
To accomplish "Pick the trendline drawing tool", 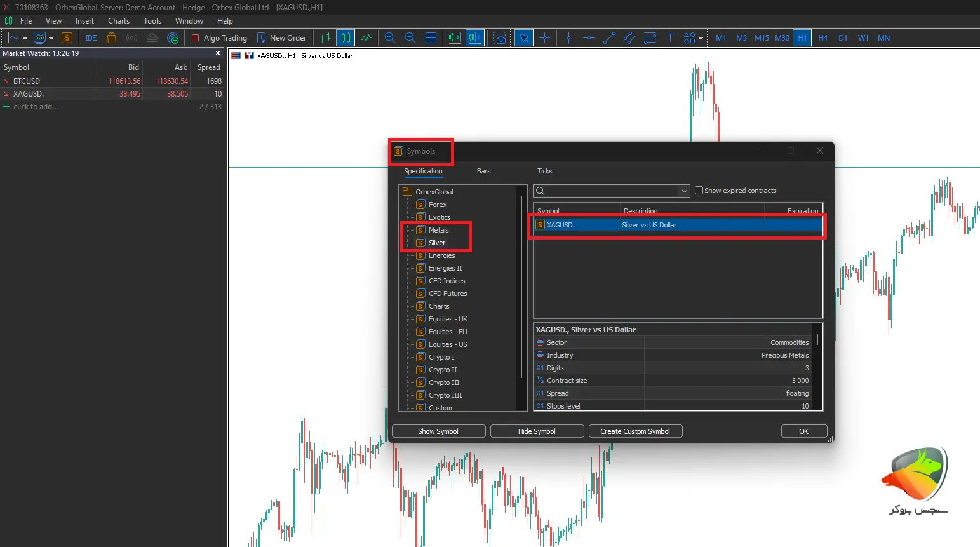I will pyautogui.click(x=609, y=38).
